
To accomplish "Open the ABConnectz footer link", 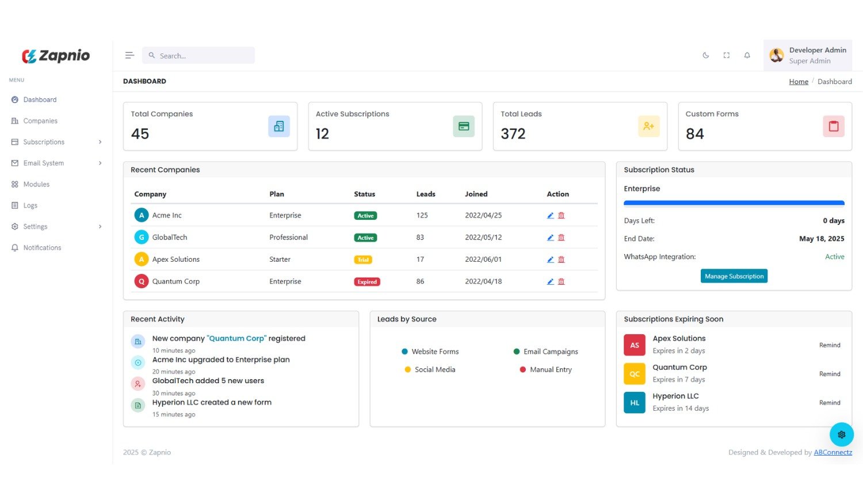I will tap(833, 453).
